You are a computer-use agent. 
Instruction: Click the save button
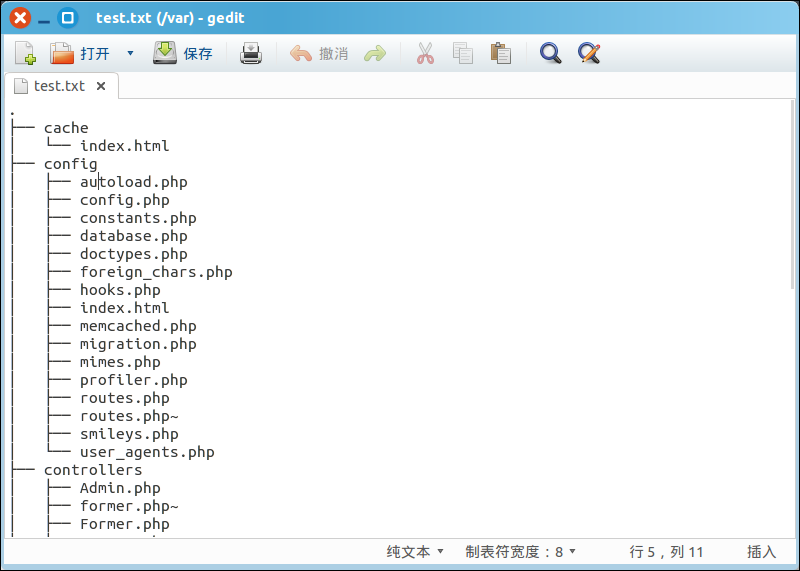183,54
